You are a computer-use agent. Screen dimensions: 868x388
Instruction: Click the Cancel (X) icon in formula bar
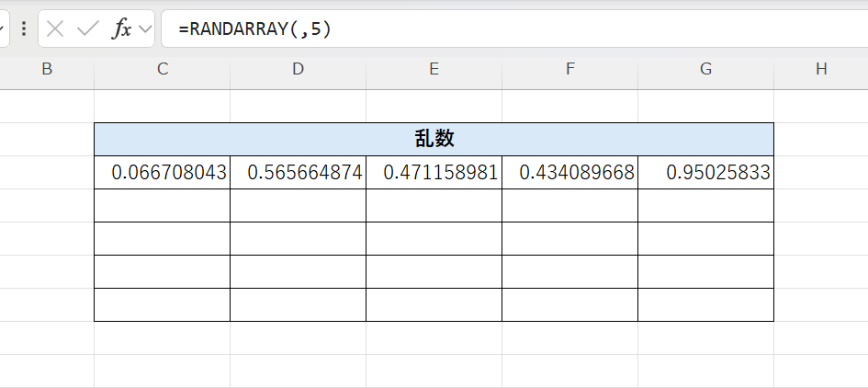[55, 29]
